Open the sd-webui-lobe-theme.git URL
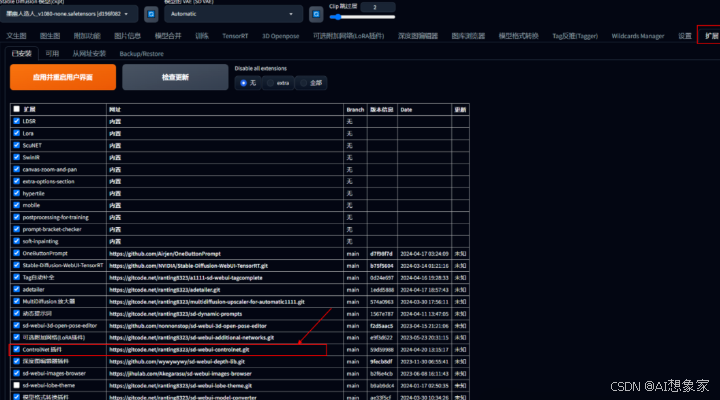Image resolution: width=720 pixels, height=400 pixels. 180,386
